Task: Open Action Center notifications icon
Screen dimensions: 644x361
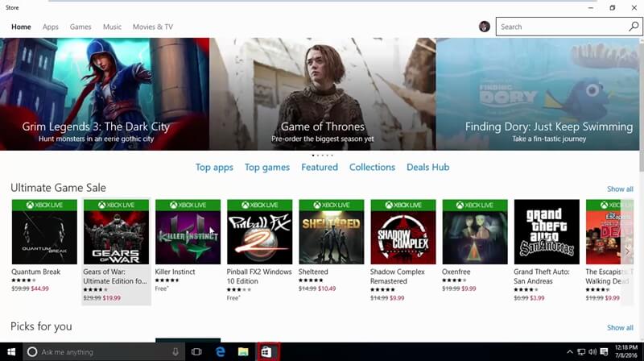Action: point(604,352)
